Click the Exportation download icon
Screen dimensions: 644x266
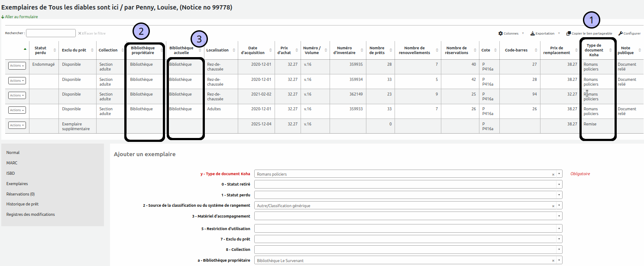coord(533,33)
